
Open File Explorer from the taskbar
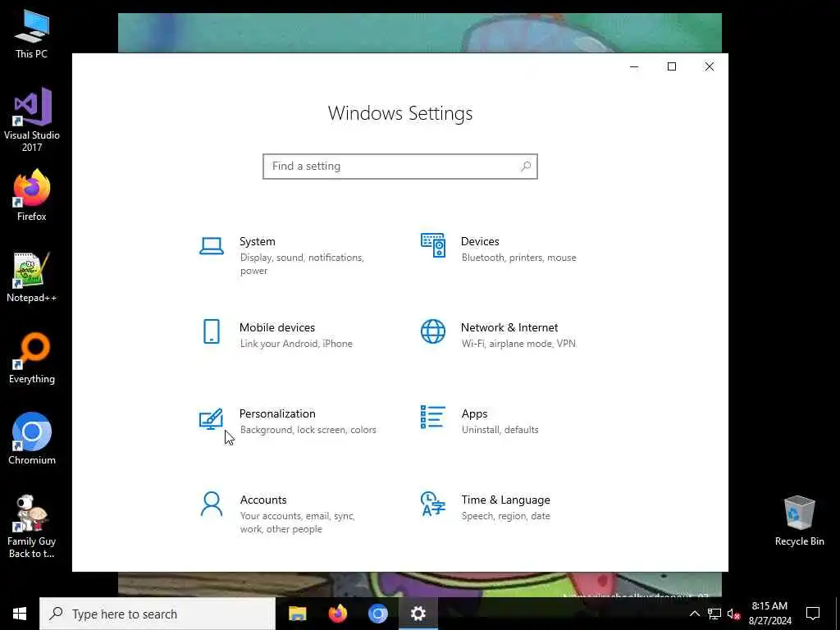coord(297,614)
